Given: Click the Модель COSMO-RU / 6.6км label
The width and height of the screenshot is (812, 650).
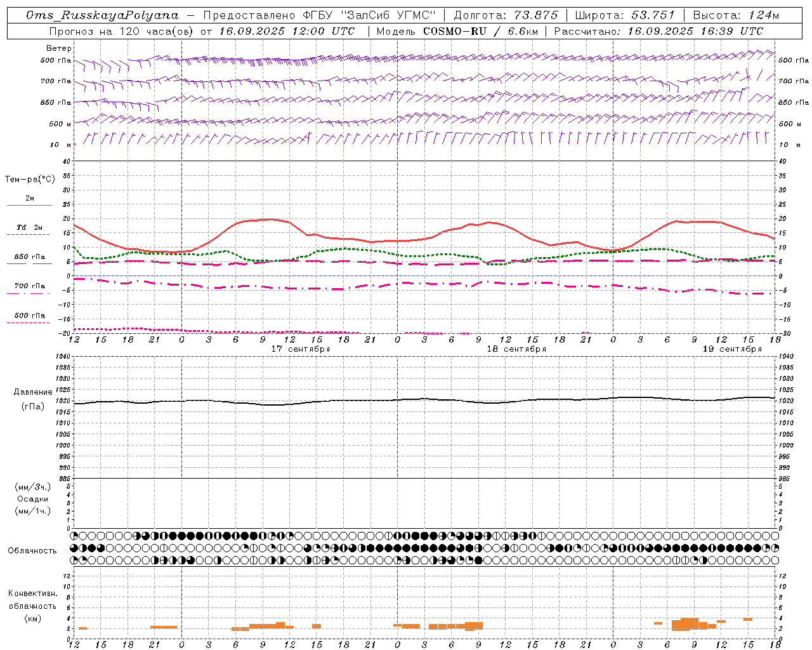Looking at the screenshot, I should point(457,31).
